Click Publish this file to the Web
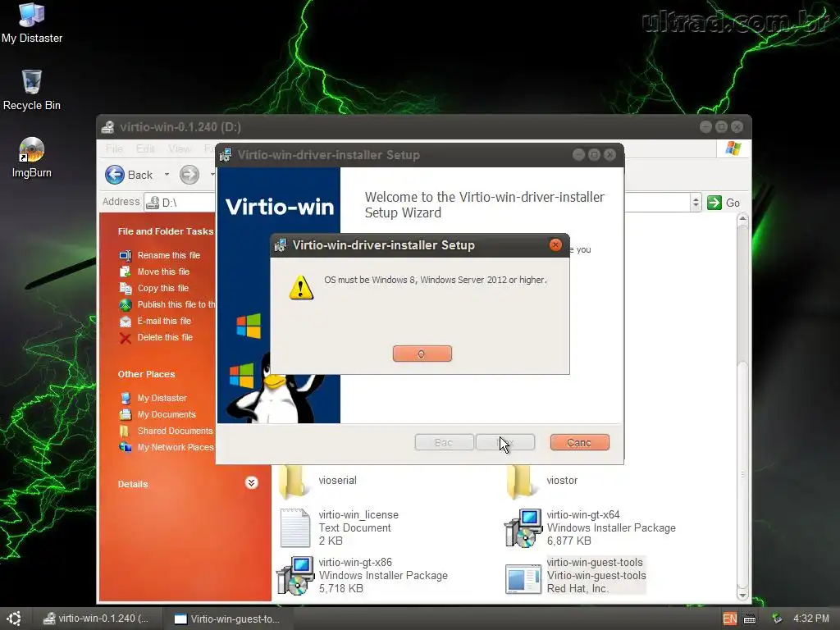 click(176, 304)
